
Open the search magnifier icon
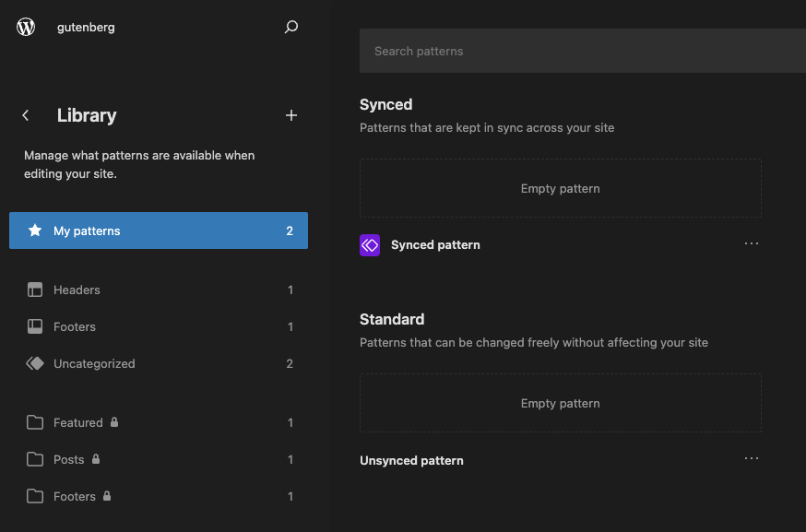(x=291, y=27)
